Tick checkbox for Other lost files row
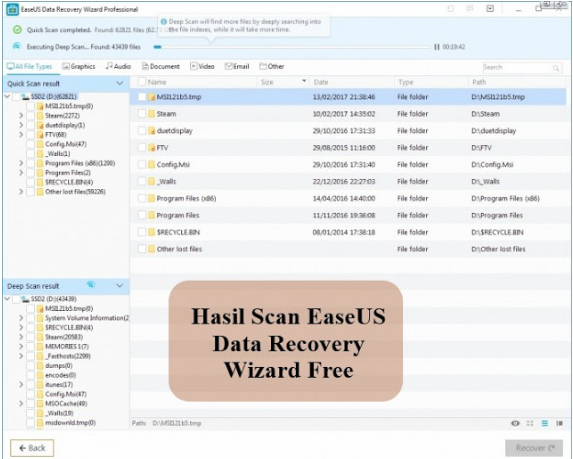 (142, 249)
